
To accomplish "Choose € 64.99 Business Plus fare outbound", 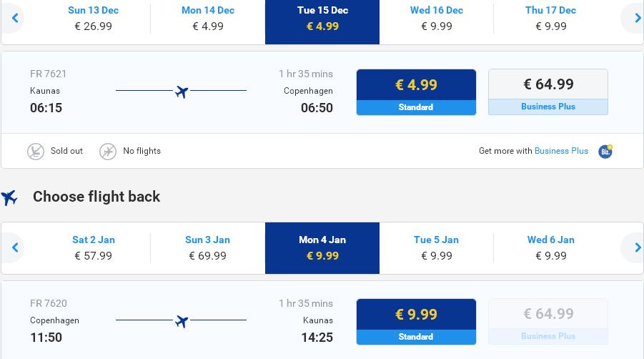I will 548,92.
